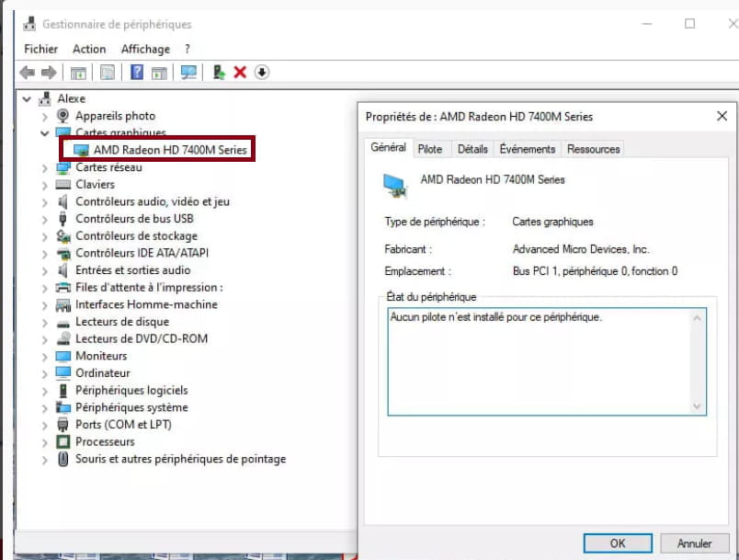Click the Souris et autres périphériques icon
The width and height of the screenshot is (739, 560).
point(63,459)
